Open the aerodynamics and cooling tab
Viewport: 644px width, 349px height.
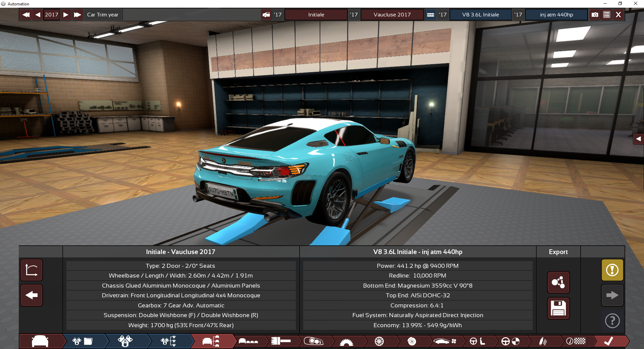coord(445,341)
